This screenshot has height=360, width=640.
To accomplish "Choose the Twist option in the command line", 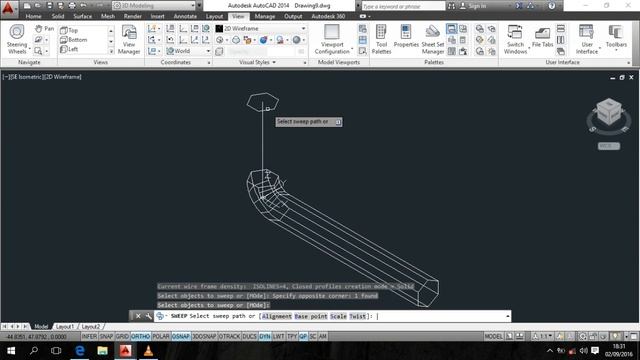I will pos(358,316).
